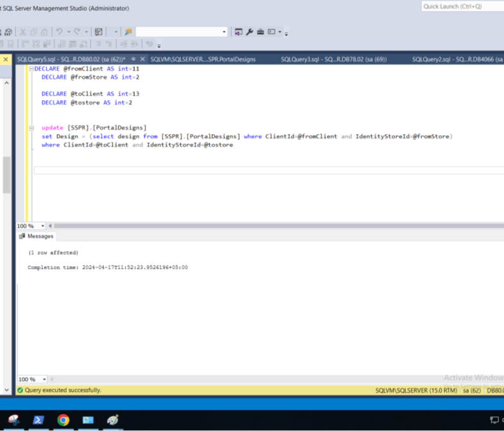Open Find in Files folder icon

(x=128, y=32)
